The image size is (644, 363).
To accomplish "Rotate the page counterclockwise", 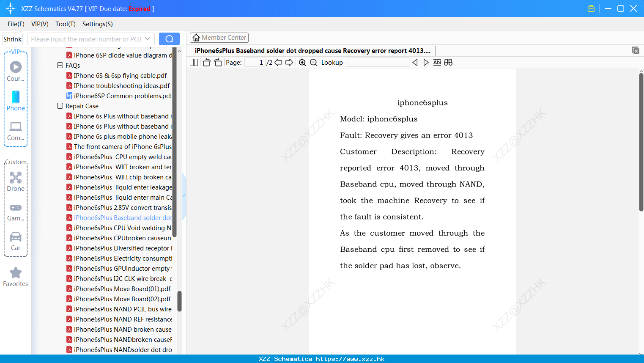I will [206, 63].
